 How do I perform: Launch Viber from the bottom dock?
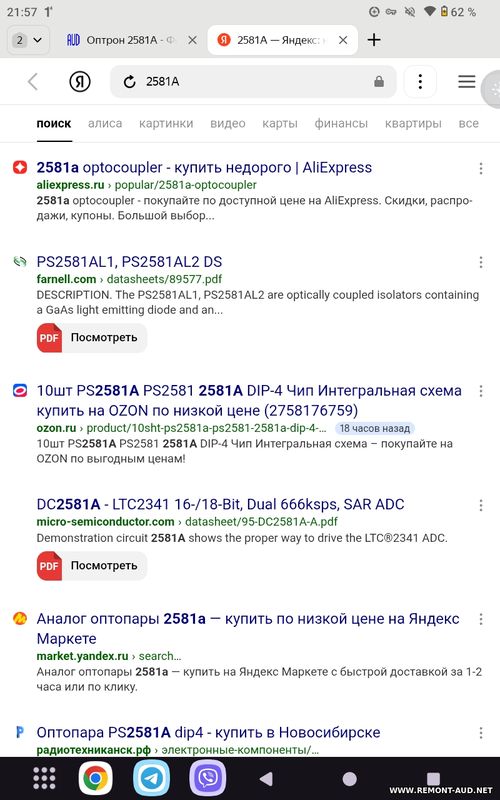208,778
